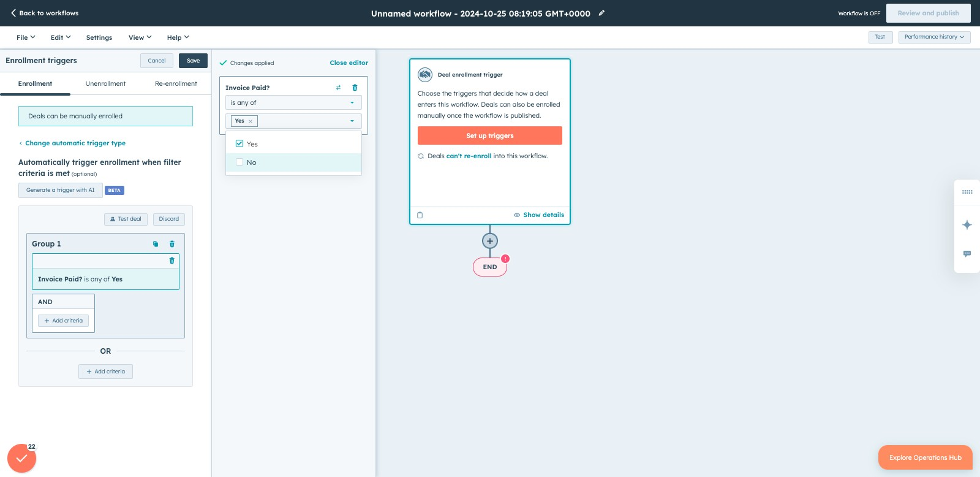Screen dimensions: 980x477
Task: Switch to the Unenrollment tab
Action: tap(105, 83)
